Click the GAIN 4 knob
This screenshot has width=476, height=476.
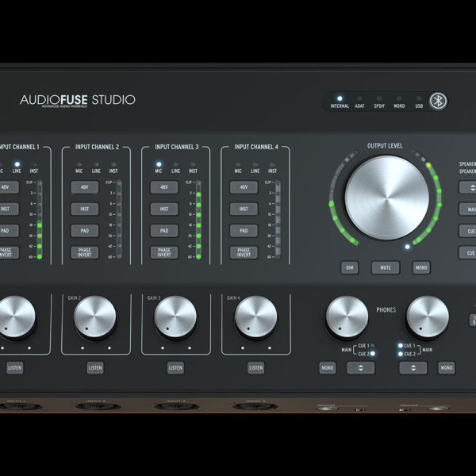point(256,317)
